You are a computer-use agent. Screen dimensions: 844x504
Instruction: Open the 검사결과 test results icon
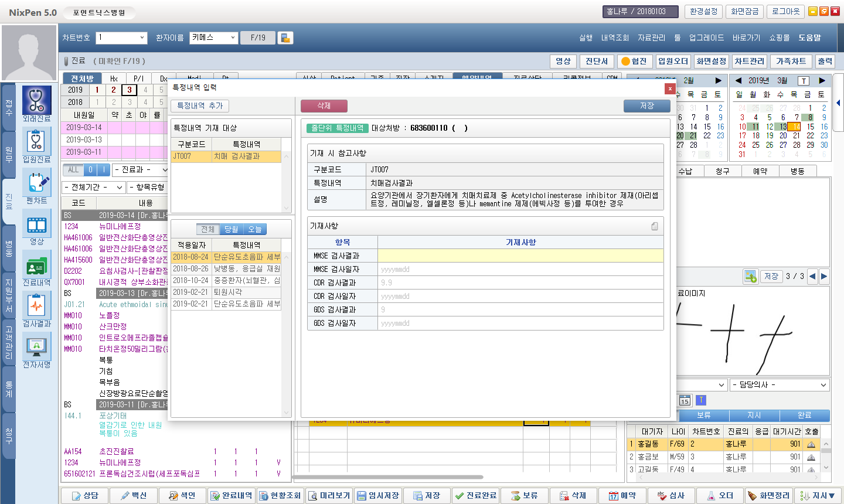click(x=36, y=306)
